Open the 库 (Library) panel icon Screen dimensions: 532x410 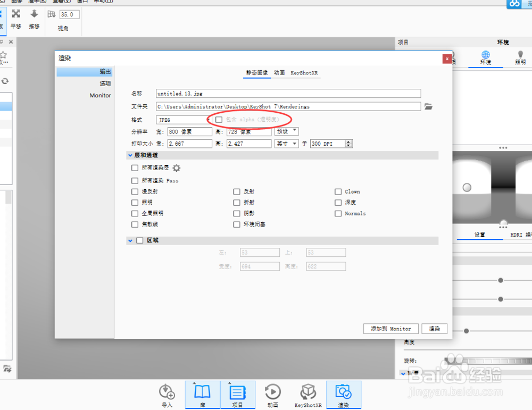[202, 394]
